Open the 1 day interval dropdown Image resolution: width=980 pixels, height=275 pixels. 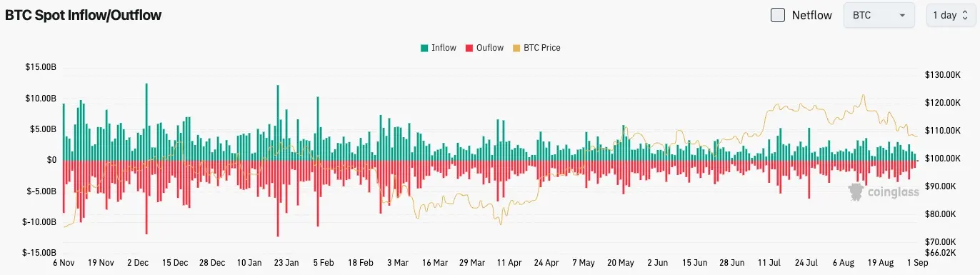coord(952,15)
